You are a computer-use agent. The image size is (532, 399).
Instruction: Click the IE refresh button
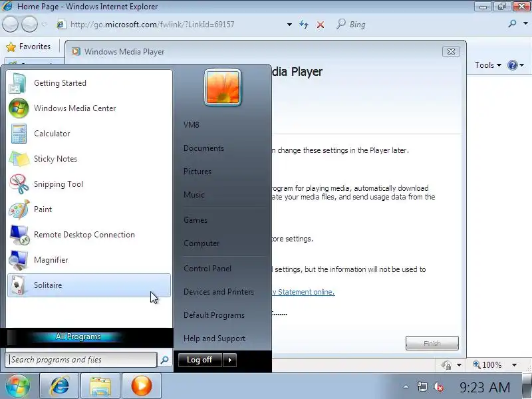point(304,25)
